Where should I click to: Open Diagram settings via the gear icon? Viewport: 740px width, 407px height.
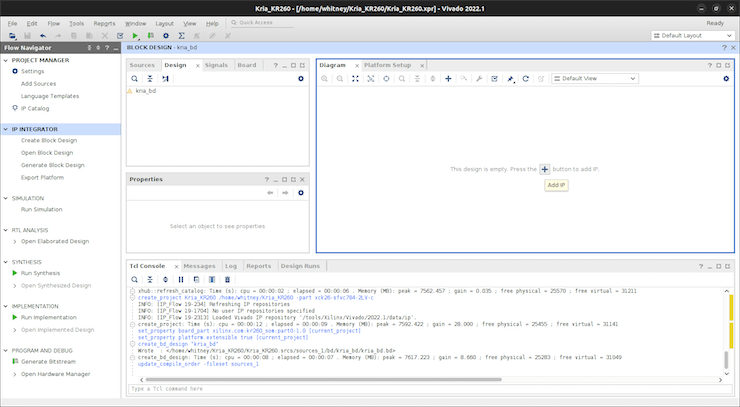pyautogui.click(x=726, y=78)
